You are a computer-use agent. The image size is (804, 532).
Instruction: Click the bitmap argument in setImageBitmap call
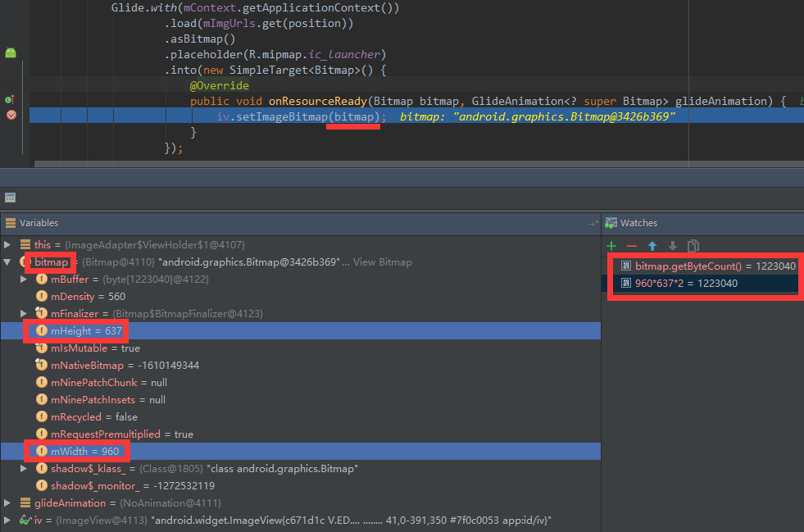[x=354, y=117]
